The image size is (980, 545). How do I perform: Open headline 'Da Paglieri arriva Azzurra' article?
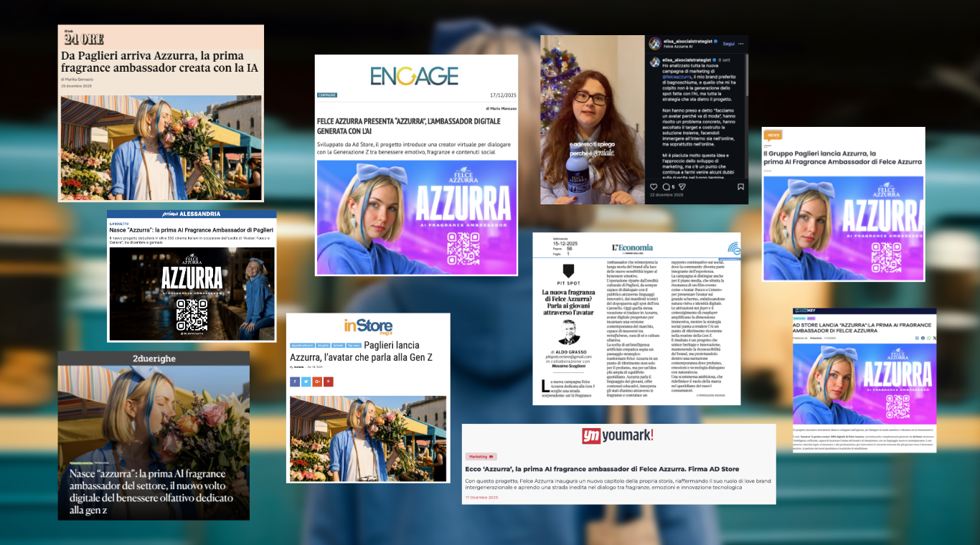[x=160, y=62]
